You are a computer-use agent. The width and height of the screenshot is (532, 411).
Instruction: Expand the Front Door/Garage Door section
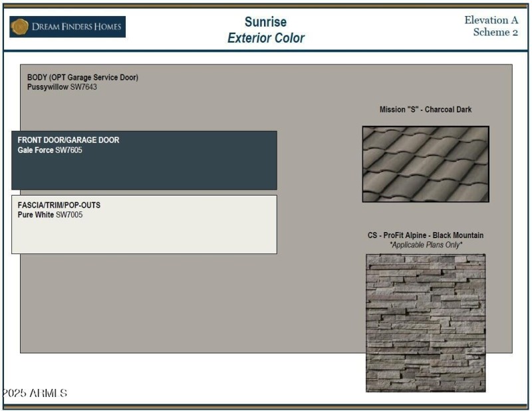point(69,140)
